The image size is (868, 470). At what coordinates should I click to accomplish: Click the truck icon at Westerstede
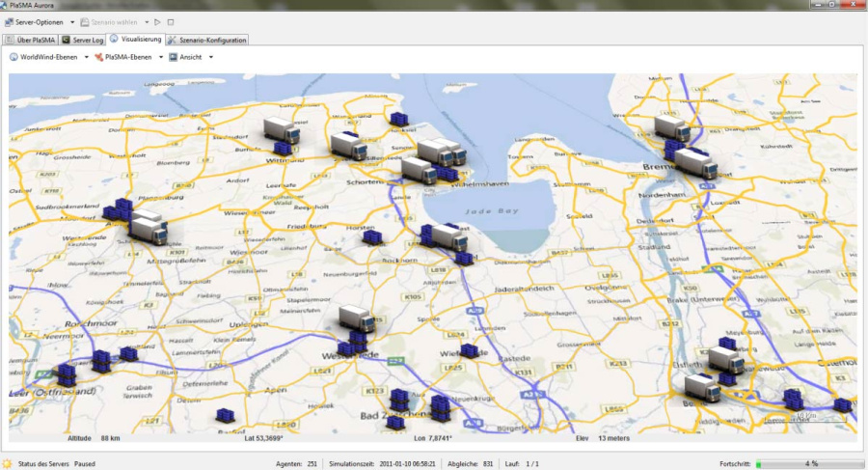click(x=356, y=318)
